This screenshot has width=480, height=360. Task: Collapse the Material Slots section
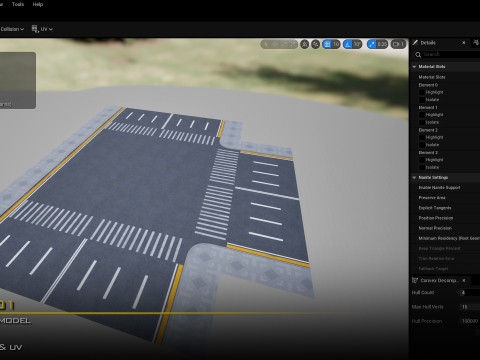(414, 67)
